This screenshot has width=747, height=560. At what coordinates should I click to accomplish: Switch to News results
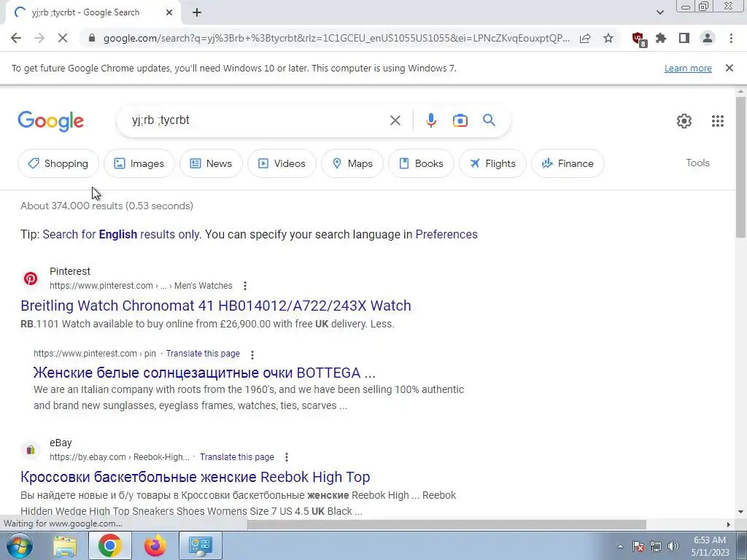pyautogui.click(x=211, y=163)
